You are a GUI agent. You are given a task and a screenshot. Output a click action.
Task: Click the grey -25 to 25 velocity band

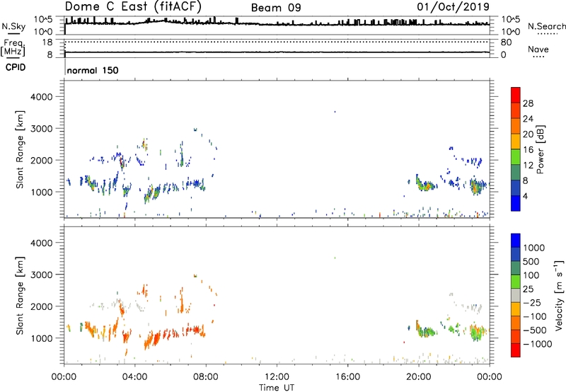click(x=516, y=295)
